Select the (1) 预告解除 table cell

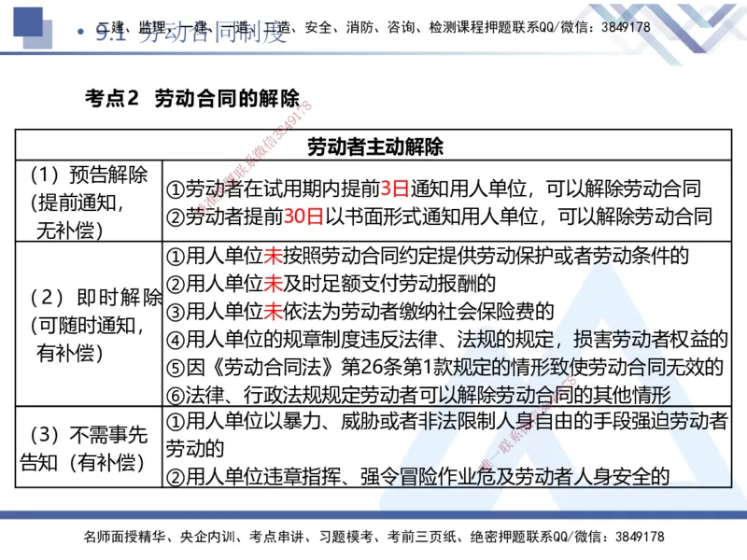(90, 198)
